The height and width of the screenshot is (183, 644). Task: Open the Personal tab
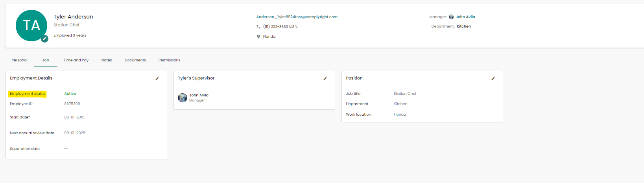coord(20,60)
